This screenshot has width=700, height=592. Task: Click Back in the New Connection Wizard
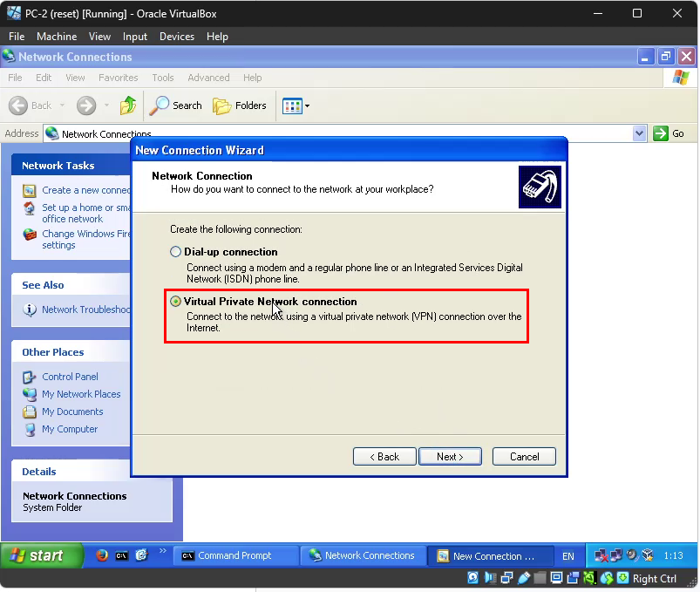[x=384, y=457]
